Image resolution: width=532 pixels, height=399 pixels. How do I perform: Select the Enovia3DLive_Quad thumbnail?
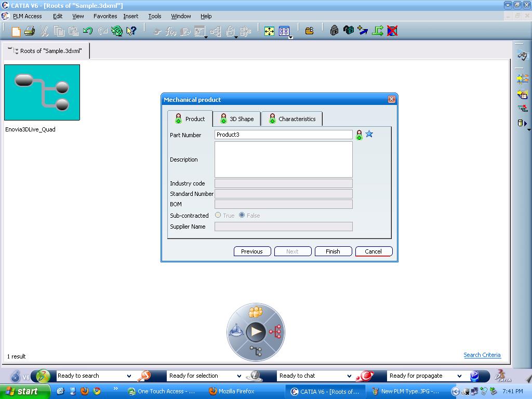pos(42,92)
